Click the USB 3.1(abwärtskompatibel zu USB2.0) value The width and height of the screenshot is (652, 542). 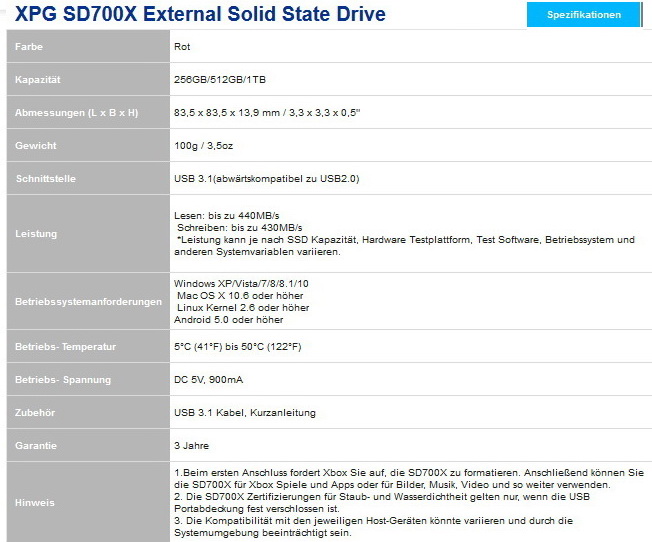[x=267, y=178]
